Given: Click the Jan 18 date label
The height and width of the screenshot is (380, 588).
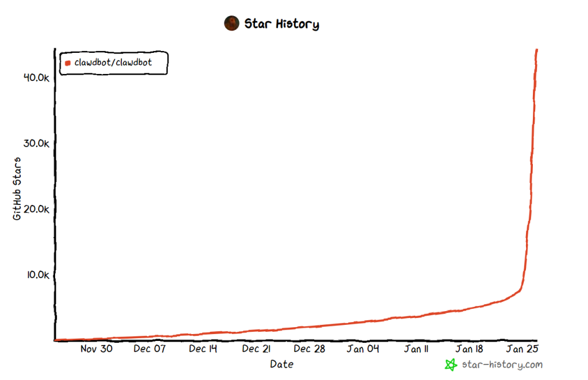Looking at the screenshot, I should [x=469, y=349].
